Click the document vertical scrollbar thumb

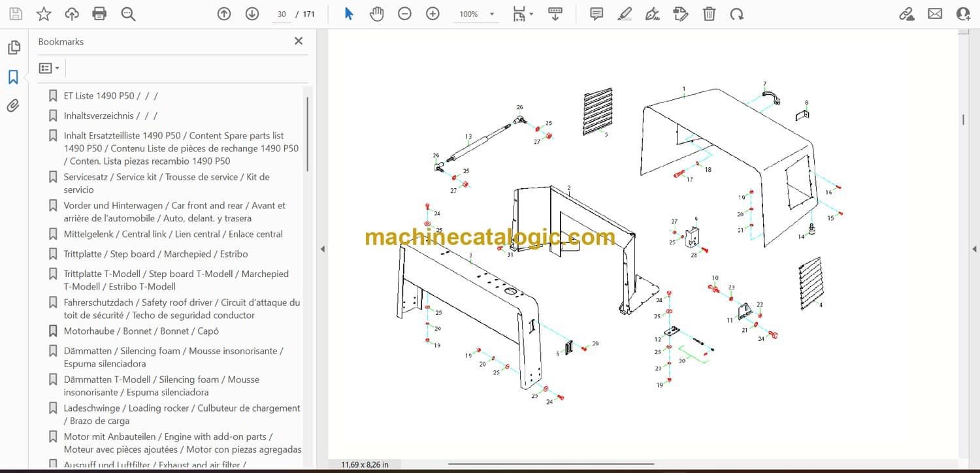[963, 120]
